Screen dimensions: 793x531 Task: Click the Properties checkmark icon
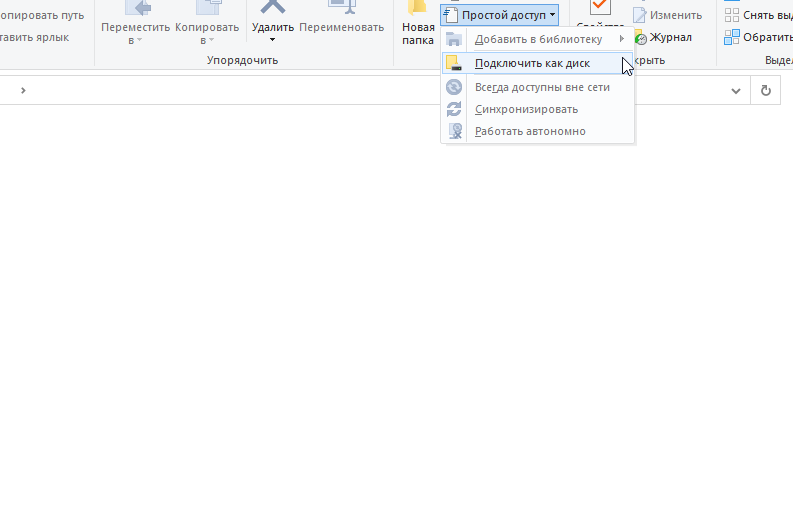[600, 7]
